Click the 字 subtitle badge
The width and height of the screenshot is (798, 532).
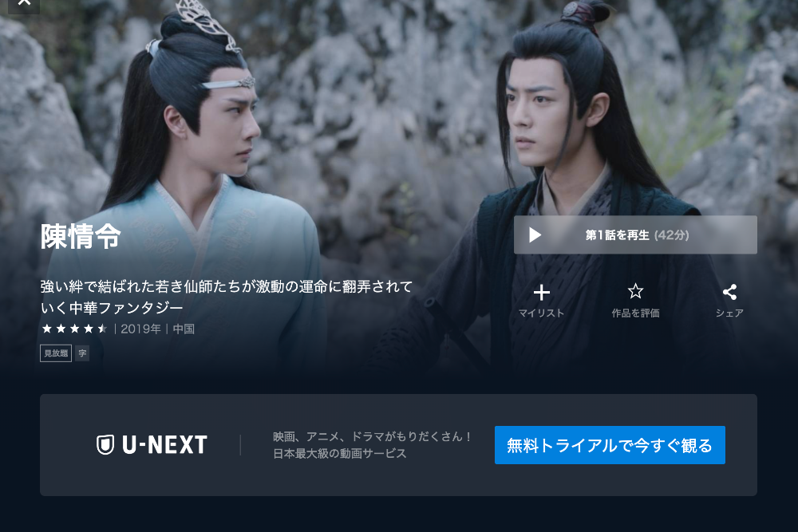(x=82, y=353)
